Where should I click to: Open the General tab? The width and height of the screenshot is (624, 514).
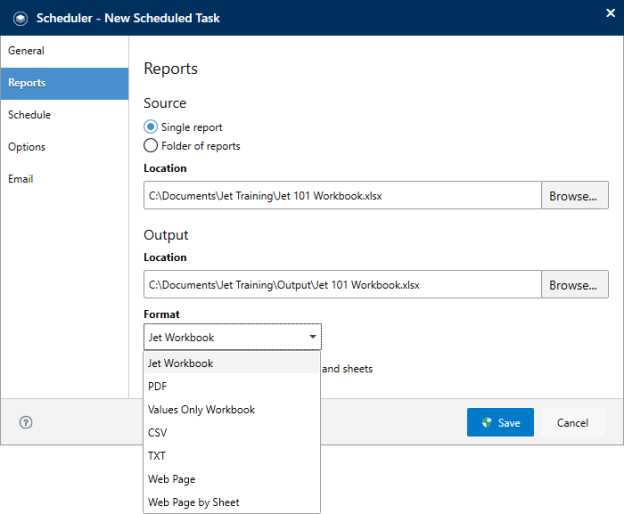[x=64, y=51]
